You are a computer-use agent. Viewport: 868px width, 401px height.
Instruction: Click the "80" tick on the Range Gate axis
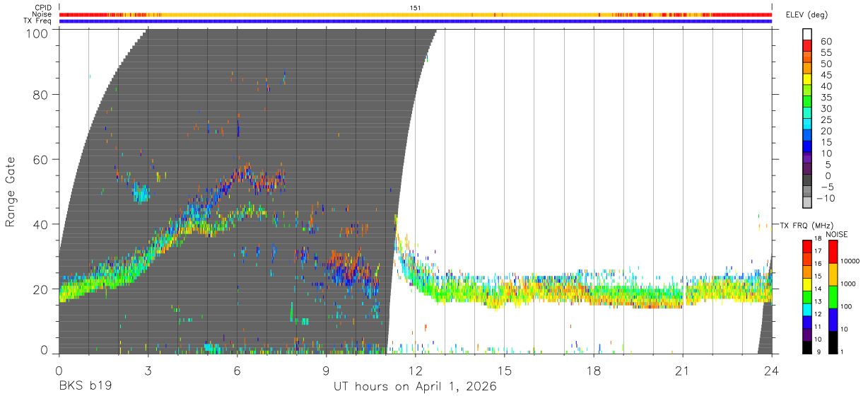coord(42,94)
